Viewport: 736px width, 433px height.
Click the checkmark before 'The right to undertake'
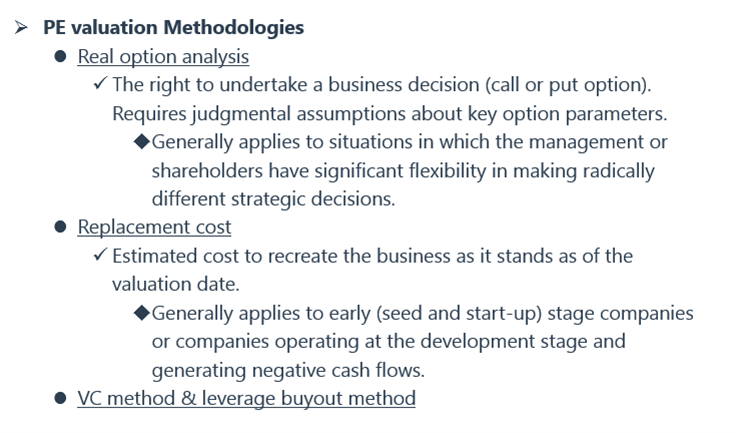[100, 85]
